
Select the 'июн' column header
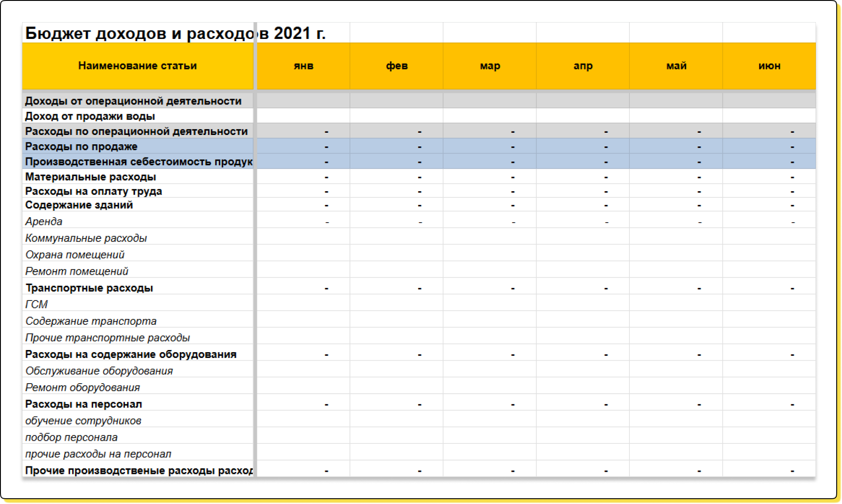769,66
